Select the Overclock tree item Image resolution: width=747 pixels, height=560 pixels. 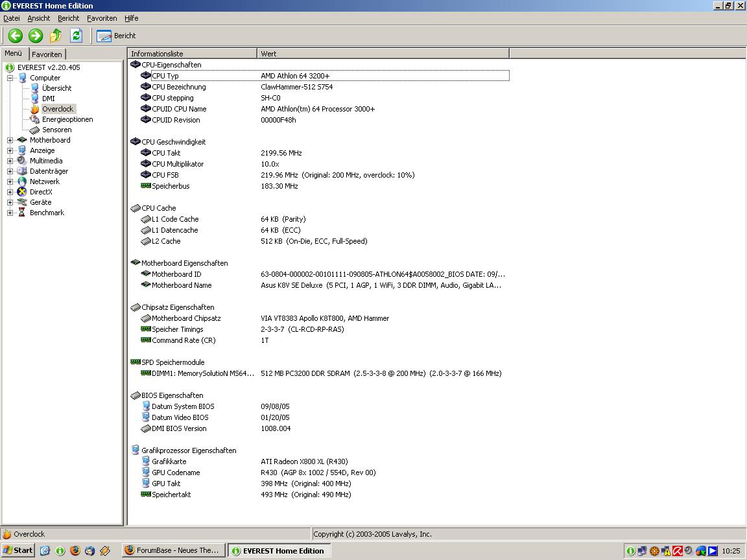pyautogui.click(x=58, y=109)
